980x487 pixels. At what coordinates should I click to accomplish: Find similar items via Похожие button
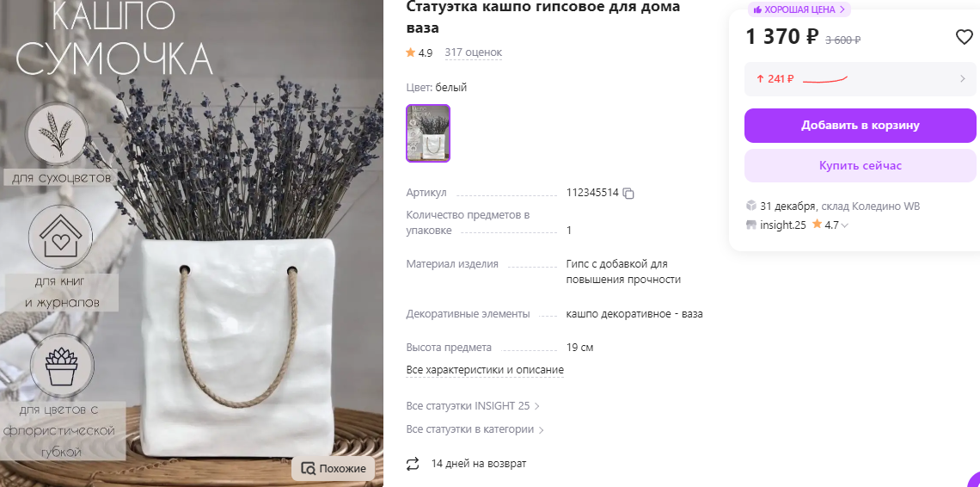pyautogui.click(x=334, y=469)
